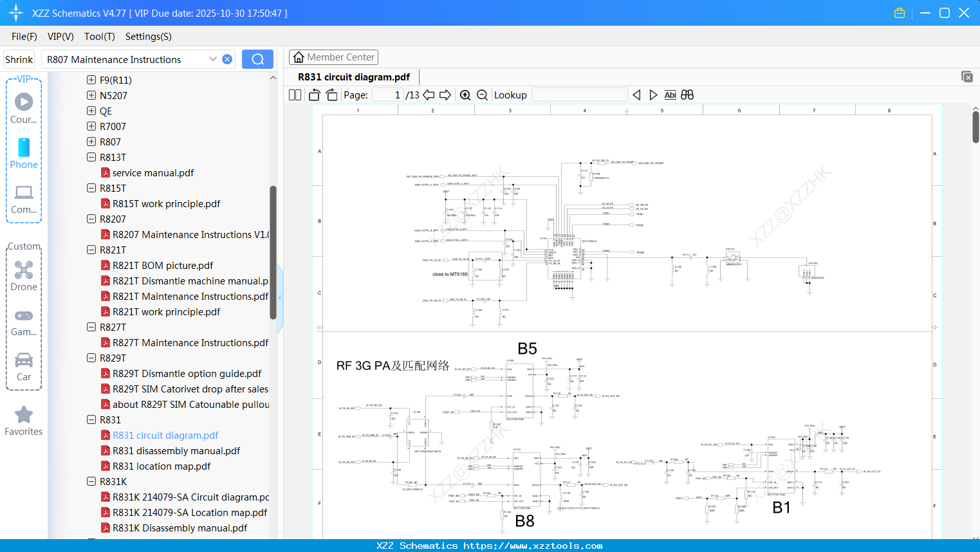Switch to the R831 circuit diagram.pdf tab
Screen dimensions: 980x552
[x=353, y=76]
